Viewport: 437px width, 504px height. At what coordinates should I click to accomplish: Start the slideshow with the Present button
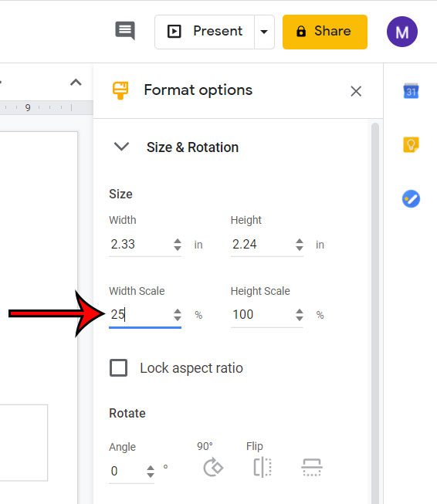click(205, 32)
